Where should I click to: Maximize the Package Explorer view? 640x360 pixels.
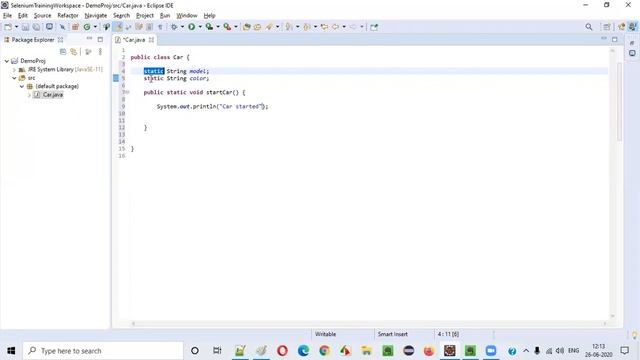tap(100, 39)
